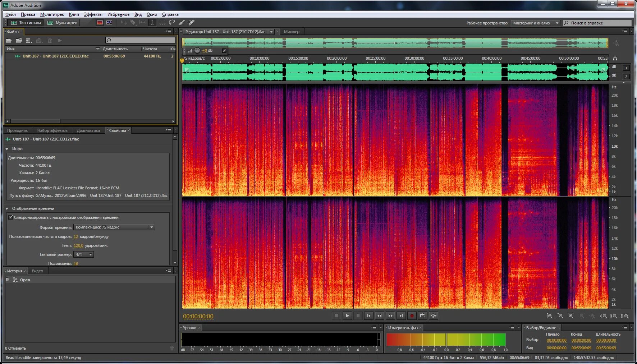Select the Open history entry
Image resolution: width=637 pixels, height=364 pixels.
pos(90,280)
